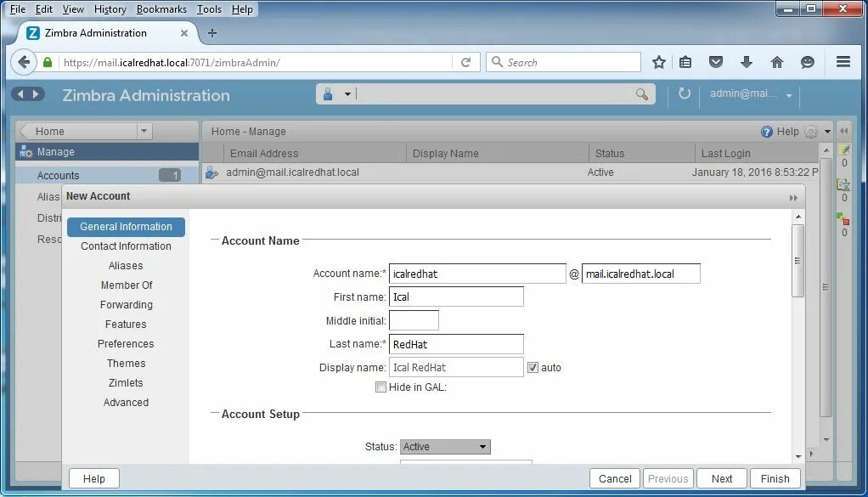Click the Manage section icon
868x497 pixels.
pyautogui.click(x=26, y=151)
